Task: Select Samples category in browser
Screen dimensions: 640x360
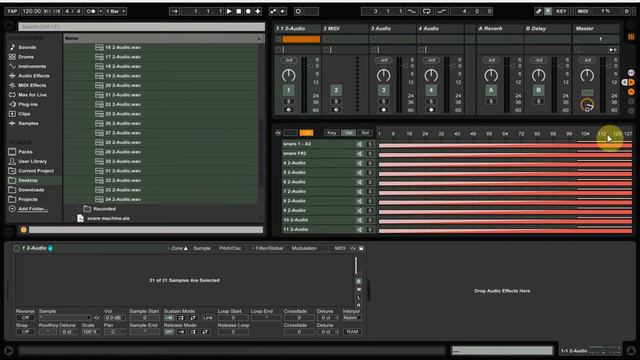Action: coord(28,123)
